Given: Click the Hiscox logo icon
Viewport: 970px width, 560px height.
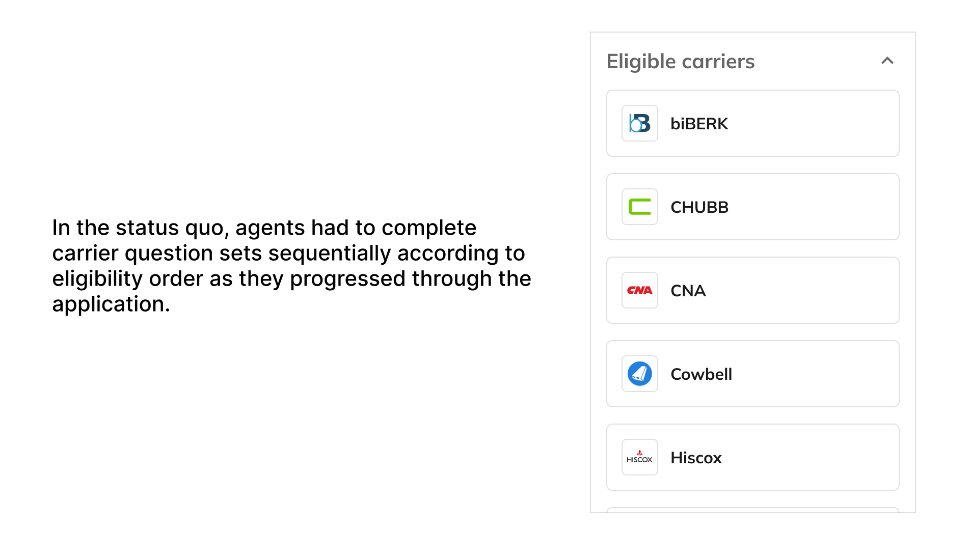Looking at the screenshot, I should coord(639,457).
